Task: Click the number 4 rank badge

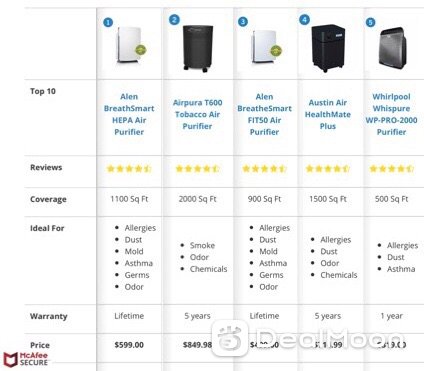Action: pyautogui.click(x=304, y=20)
